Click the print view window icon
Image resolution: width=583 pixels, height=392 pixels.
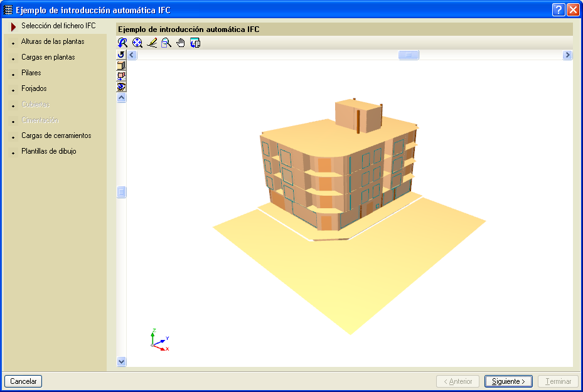point(195,43)
